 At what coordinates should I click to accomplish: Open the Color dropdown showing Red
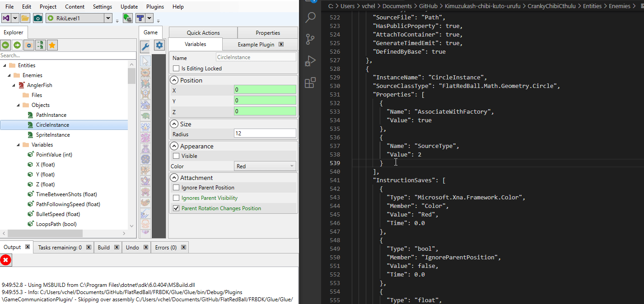click(x=265, y=166)
